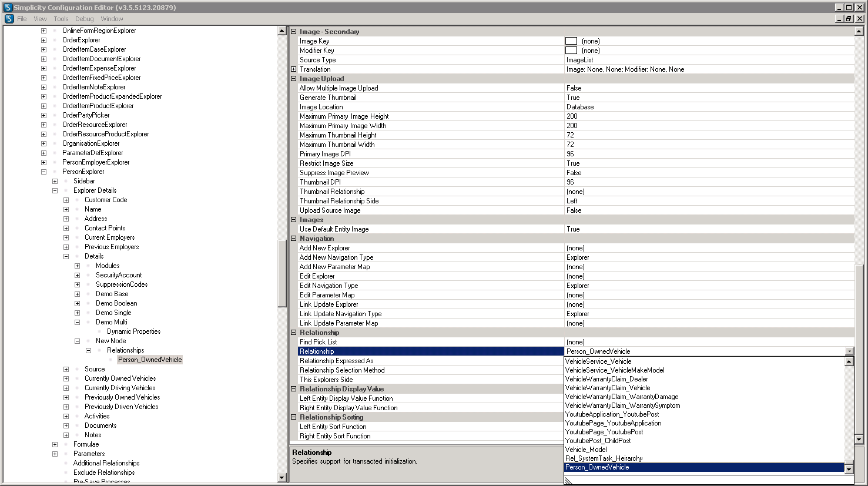868x486 pixels.
Task: Open the File menu
Action: click(22, 19)
